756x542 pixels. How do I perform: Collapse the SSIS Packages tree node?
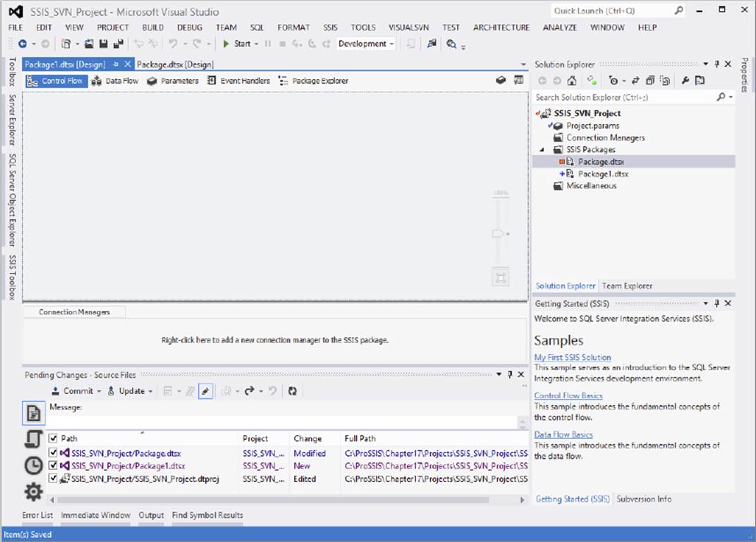pyautogui.click(x=542, y=150)
